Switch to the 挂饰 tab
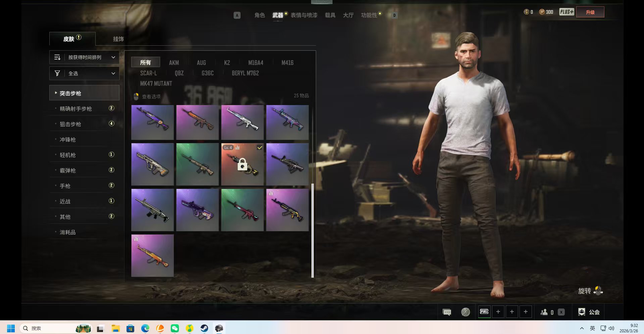Image resolution: width=644 pixels, height=334 pixels. (118, 39)
